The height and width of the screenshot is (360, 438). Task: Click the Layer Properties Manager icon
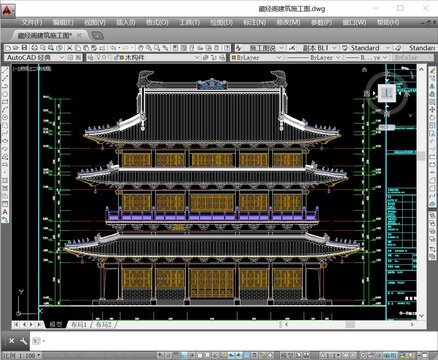[x=90, y=58]
